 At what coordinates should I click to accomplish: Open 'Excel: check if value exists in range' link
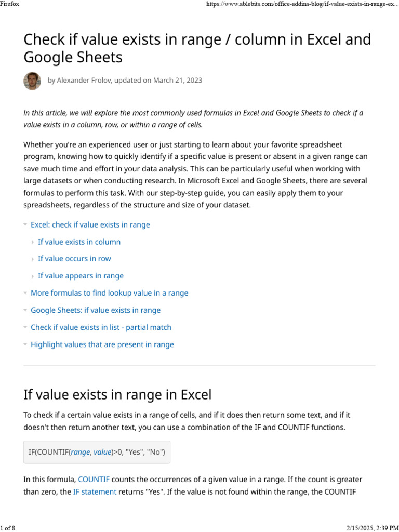click(x=90, y=225)
